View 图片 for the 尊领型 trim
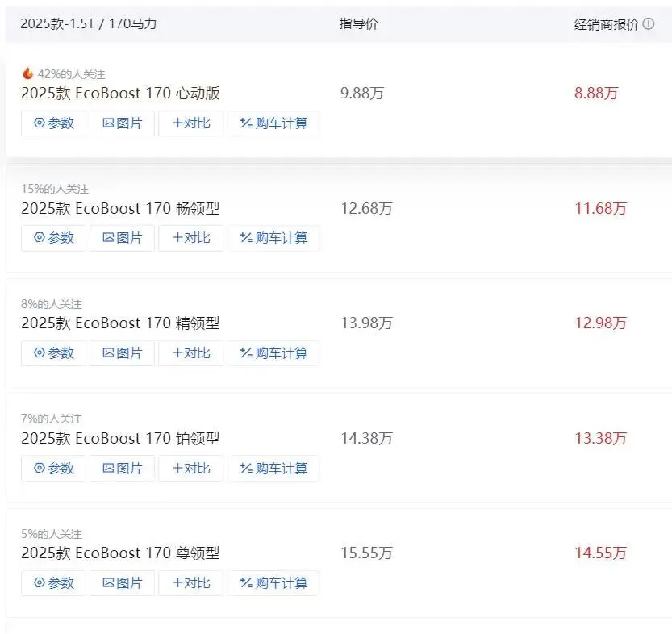 122,583
